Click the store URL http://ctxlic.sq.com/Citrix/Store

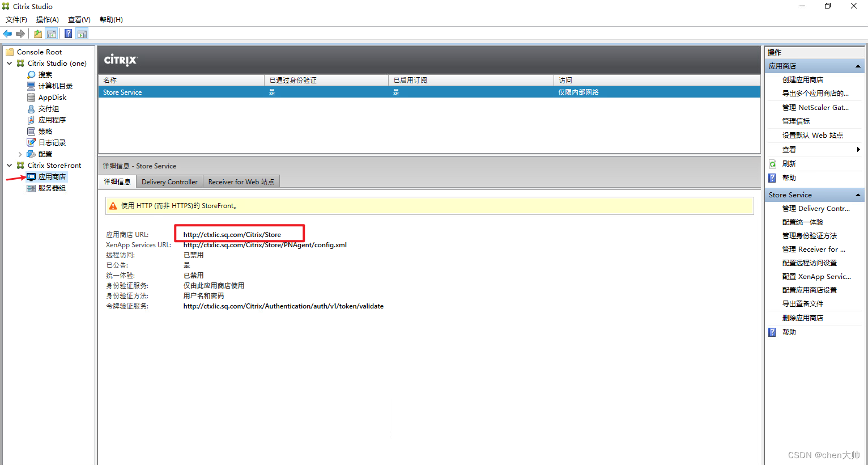[232, 235]
